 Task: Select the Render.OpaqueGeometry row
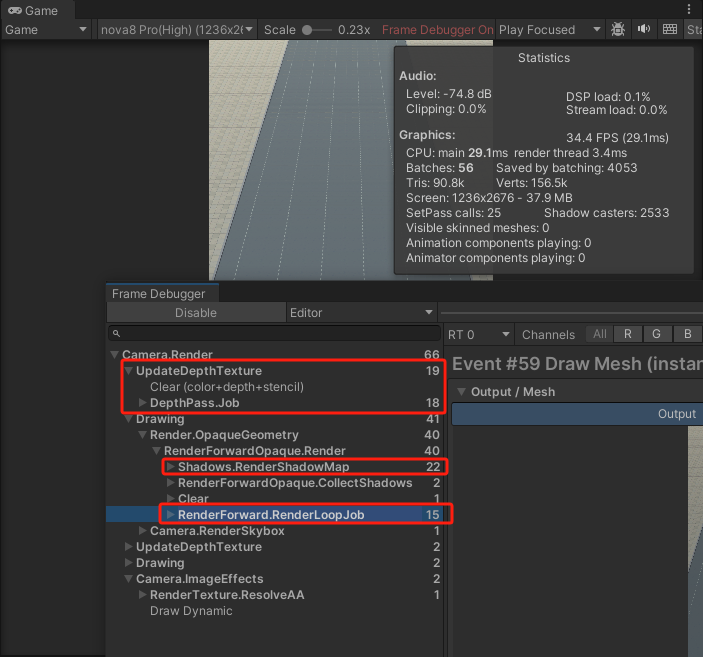[274, 435]
